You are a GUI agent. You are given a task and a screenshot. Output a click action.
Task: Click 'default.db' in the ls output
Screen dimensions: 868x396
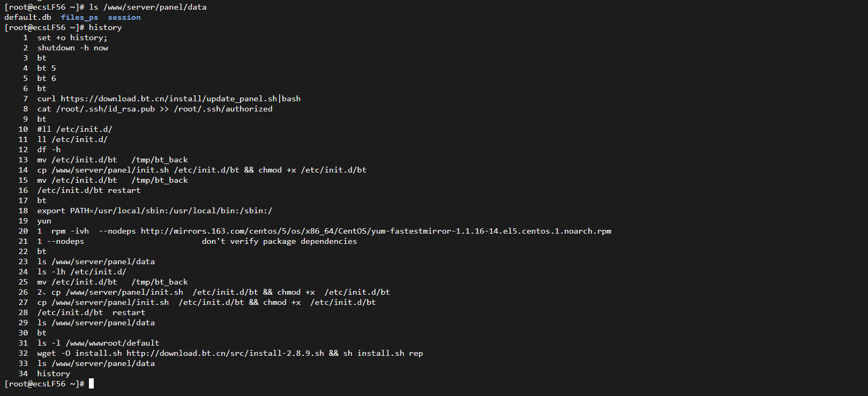coord(28,17)
